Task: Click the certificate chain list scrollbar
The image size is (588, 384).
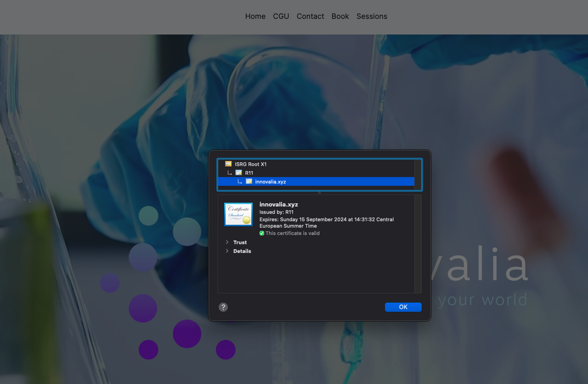Action: [418, 173]
